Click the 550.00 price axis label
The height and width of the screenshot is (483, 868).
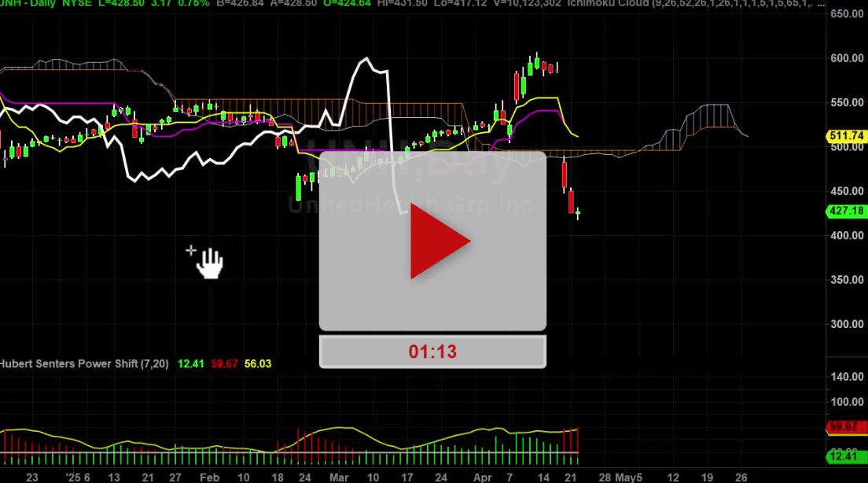coord(847,102)
